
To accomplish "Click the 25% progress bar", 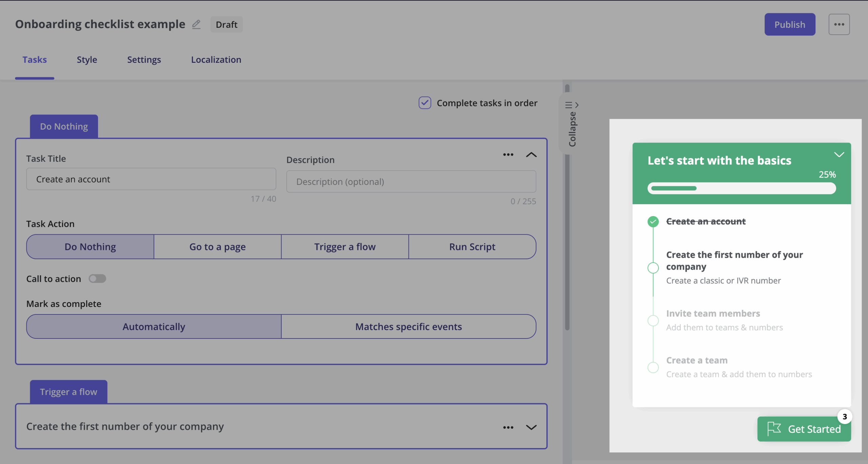I will 741,188.
